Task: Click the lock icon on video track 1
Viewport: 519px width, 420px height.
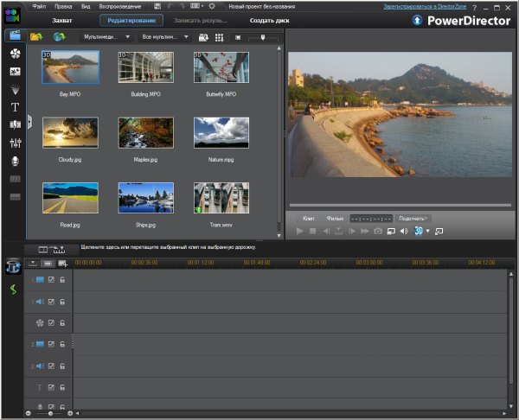Action: coord(62,279)
